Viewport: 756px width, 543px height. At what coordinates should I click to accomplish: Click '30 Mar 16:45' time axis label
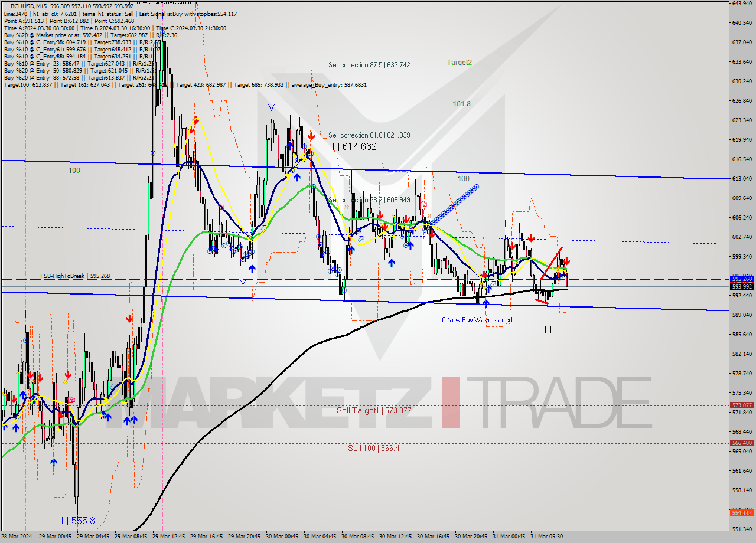[434, 537]
